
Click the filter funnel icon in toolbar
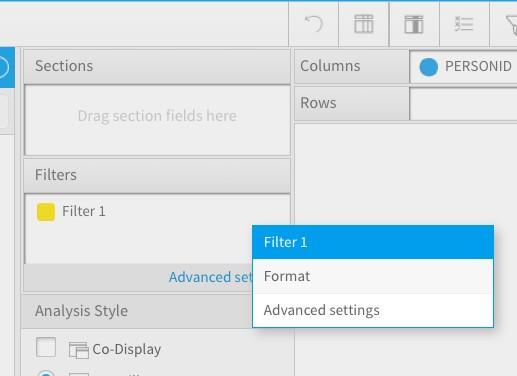click(512, 25)
